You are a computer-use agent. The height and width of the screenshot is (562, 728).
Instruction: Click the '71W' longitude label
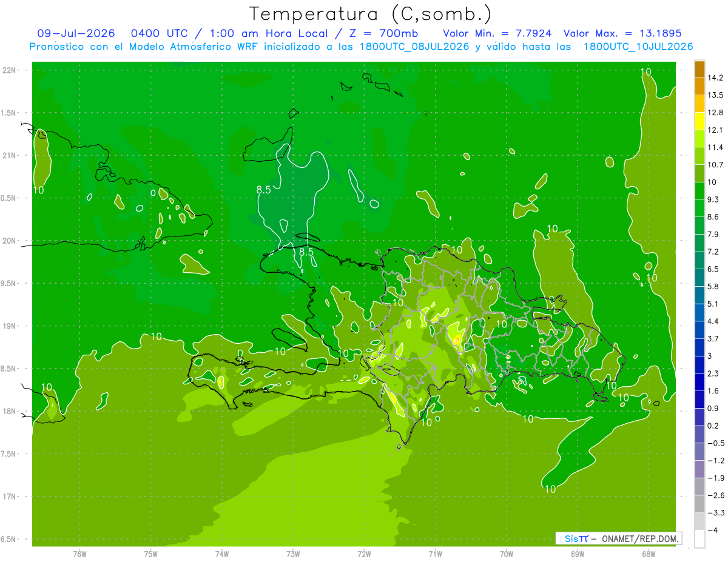coord(435,554)
